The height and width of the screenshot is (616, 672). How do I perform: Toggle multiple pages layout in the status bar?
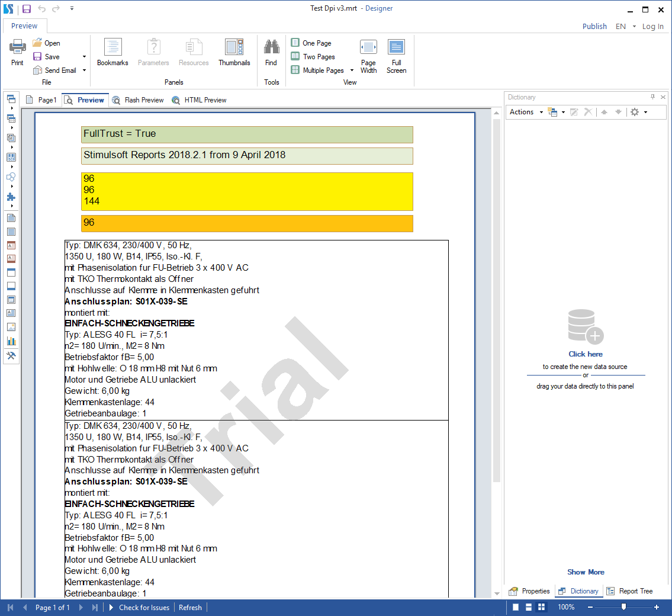542,607
